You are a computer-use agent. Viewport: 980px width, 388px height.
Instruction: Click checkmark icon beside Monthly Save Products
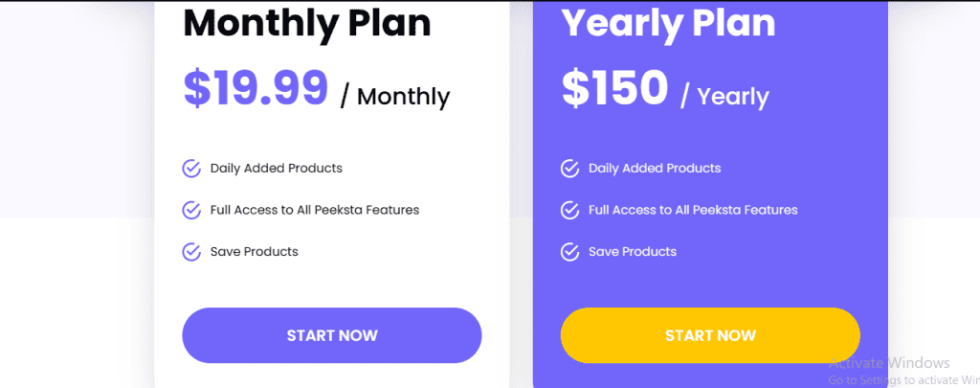191,252
